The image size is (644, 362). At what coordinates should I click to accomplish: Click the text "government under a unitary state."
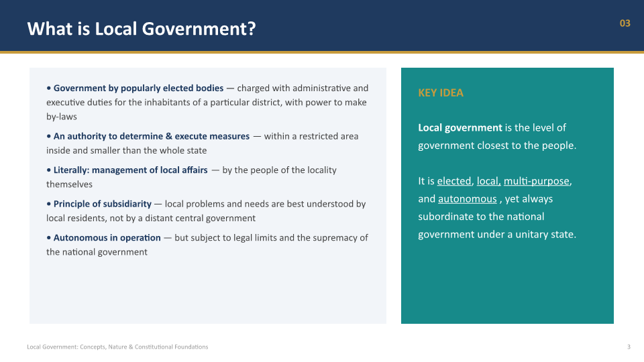point(497,235)
